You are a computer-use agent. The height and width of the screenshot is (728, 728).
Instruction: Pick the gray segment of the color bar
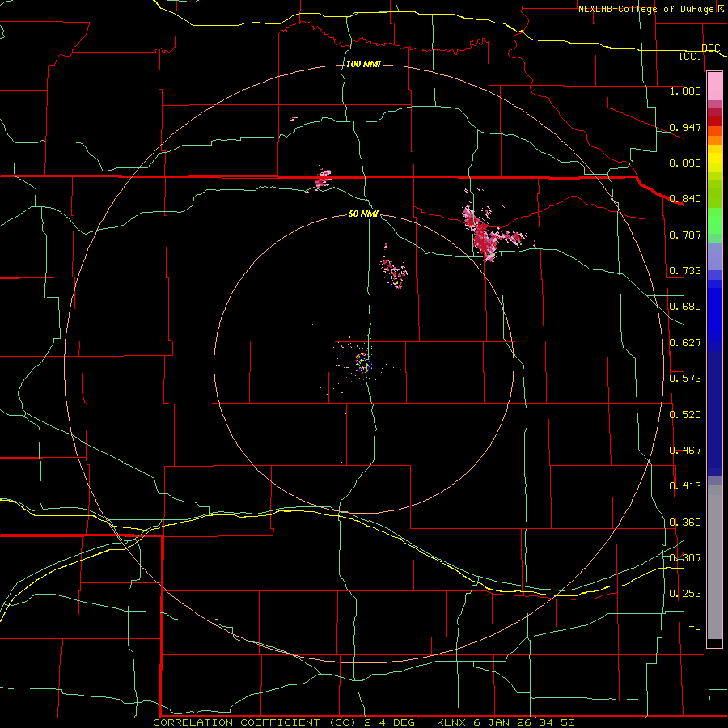click(x=714, y=562)
